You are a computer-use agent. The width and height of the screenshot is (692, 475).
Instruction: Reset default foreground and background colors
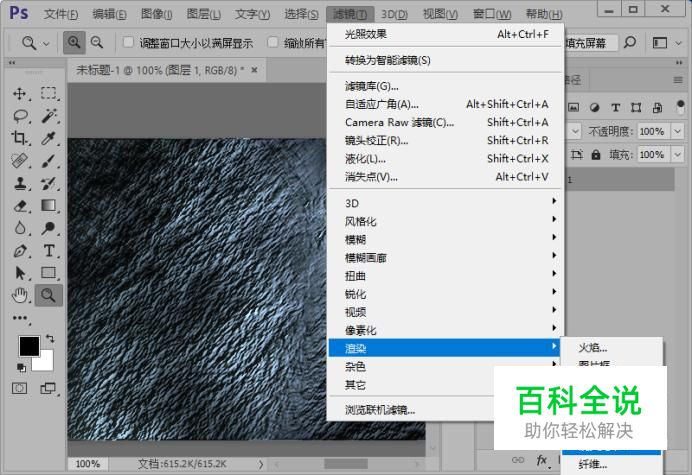click(x=21, y=367)
